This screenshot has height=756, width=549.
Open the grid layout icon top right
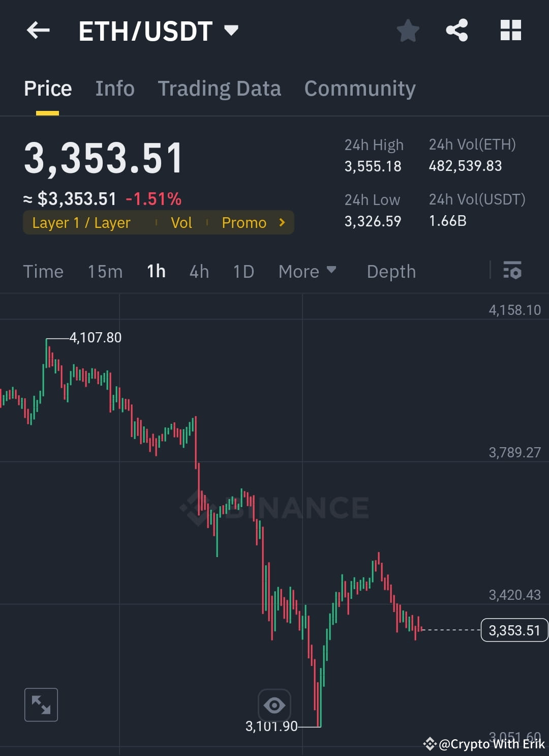(x=510, y=31)
